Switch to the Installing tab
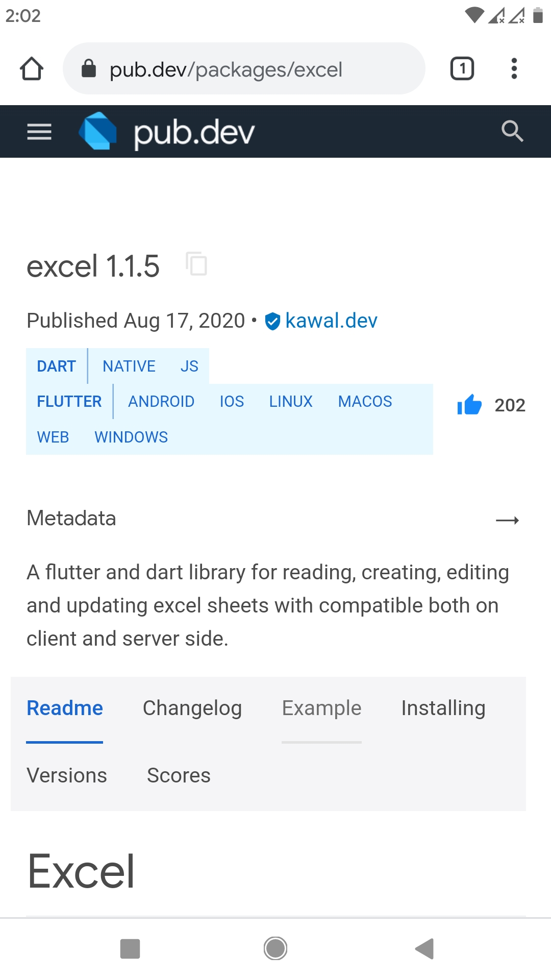This screenshot has width=551, height=980. [443, 708]
